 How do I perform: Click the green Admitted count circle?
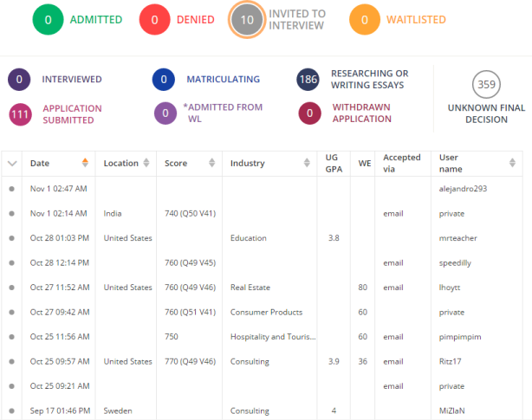pos(49,19)
